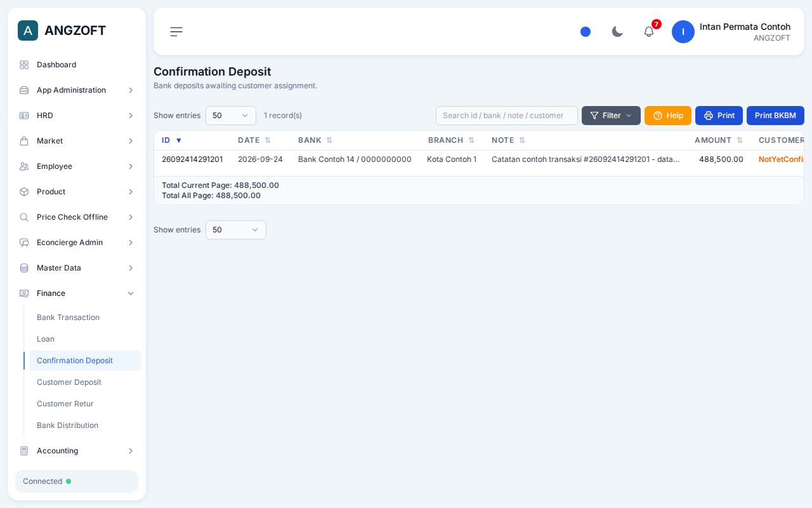
Task: Switch to dark mode moon icon
Action: [x=617, y=32]
